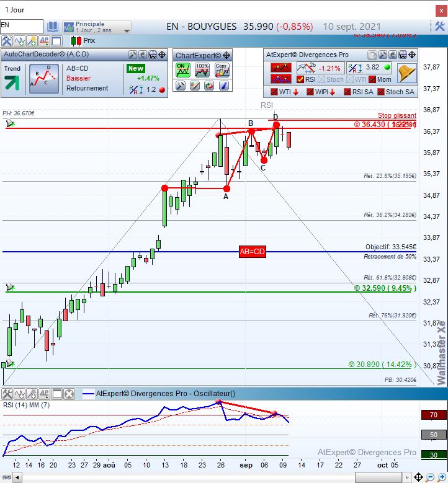The height and width of the screenshot is (483, 448).
Task: Click the AP automatic pattern icon in price toolbar
Action: pyautogui.click(x=44, y=41)
